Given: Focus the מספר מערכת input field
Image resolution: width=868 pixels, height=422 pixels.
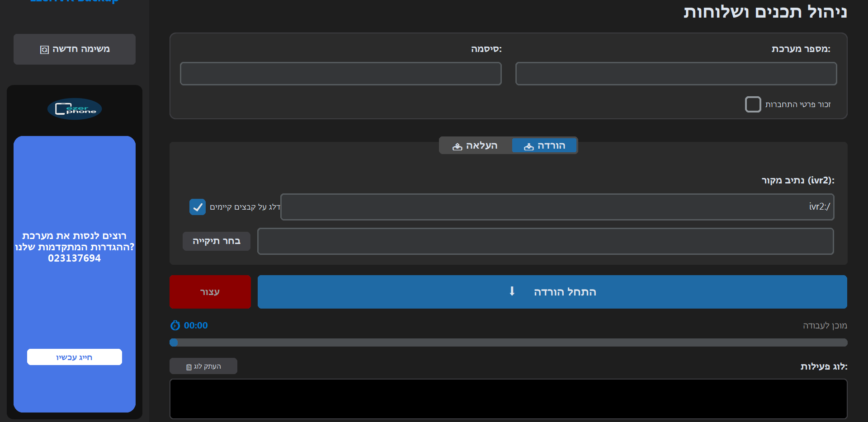Looking at the screenshot, I should [x=676, y=74].
